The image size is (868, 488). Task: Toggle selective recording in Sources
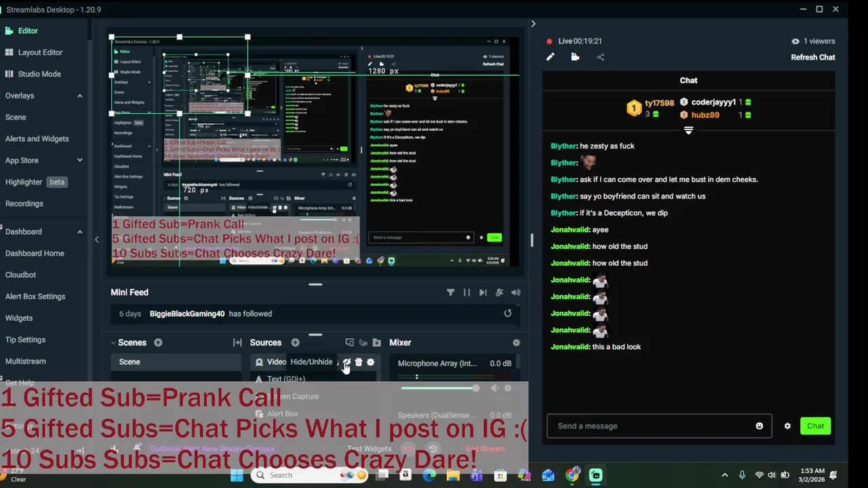(363, 343)
